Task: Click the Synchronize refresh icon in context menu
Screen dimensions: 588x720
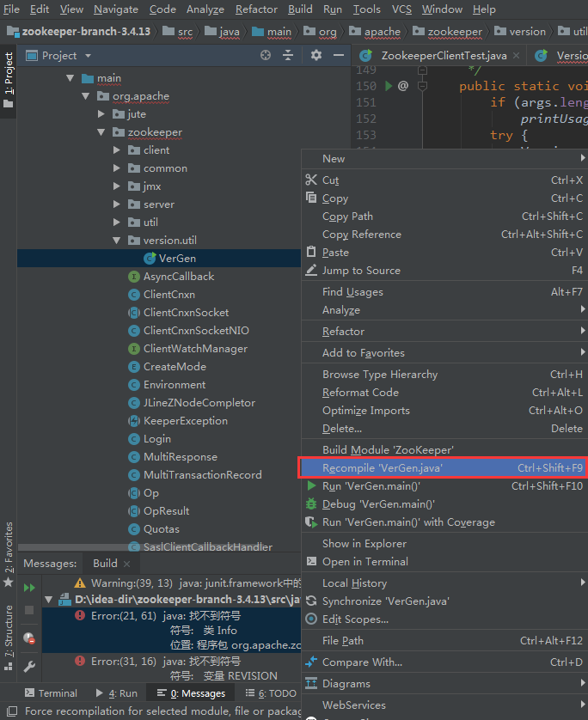Action: [x=311, y=601]
